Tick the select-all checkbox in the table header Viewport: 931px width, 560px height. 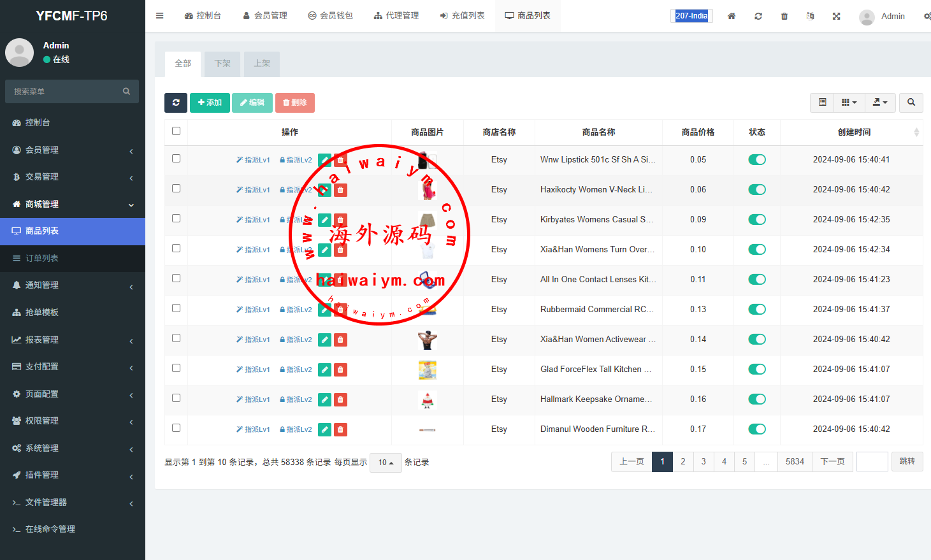tap(177, 131)
